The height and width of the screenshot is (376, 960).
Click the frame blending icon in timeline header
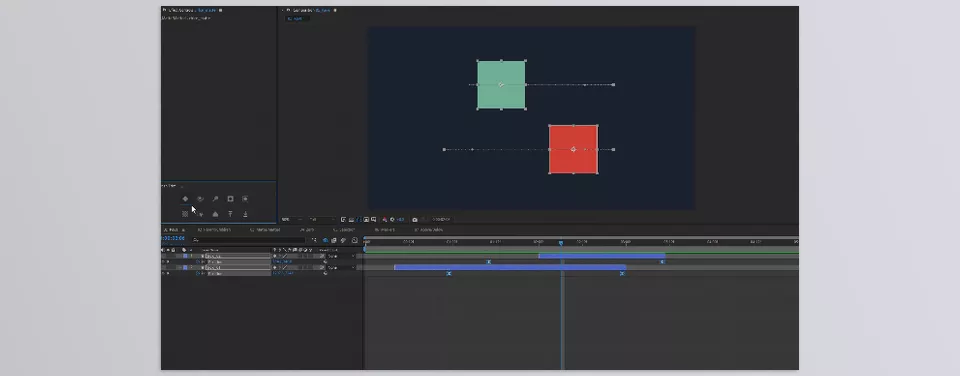pos(334,240)
